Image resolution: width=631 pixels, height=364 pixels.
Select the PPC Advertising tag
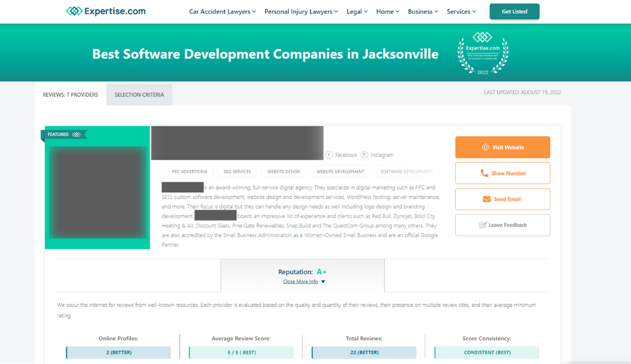point(189,171)
